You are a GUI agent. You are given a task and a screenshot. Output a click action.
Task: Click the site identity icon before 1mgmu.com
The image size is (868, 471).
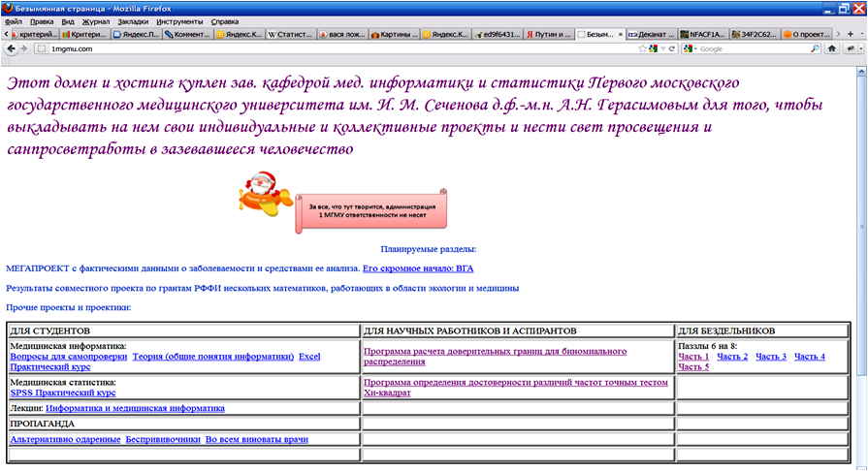pyautogui.click(x=41, y=48)
